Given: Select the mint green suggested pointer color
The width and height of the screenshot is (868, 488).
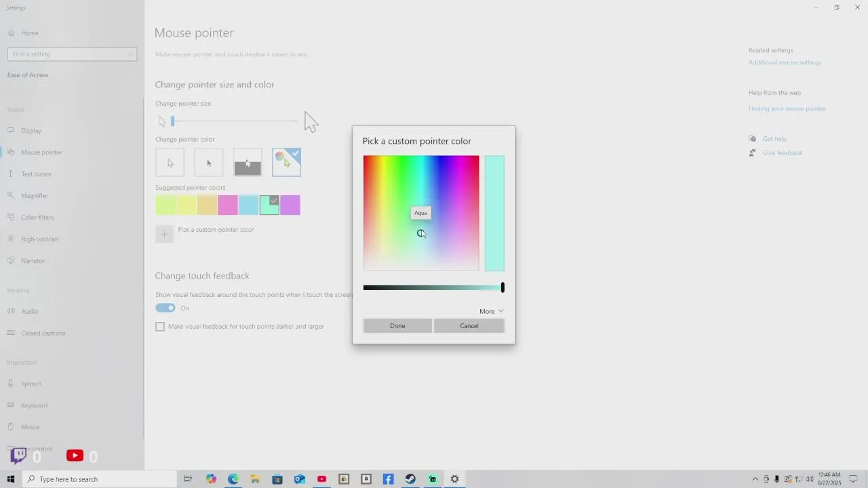Looking at the screenshot, I should 269,205.
